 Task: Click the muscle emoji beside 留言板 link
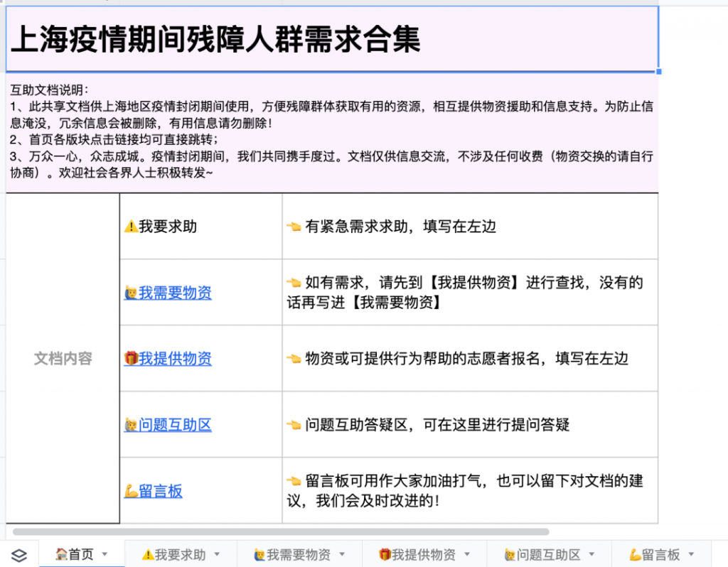(x=131, y=491)
